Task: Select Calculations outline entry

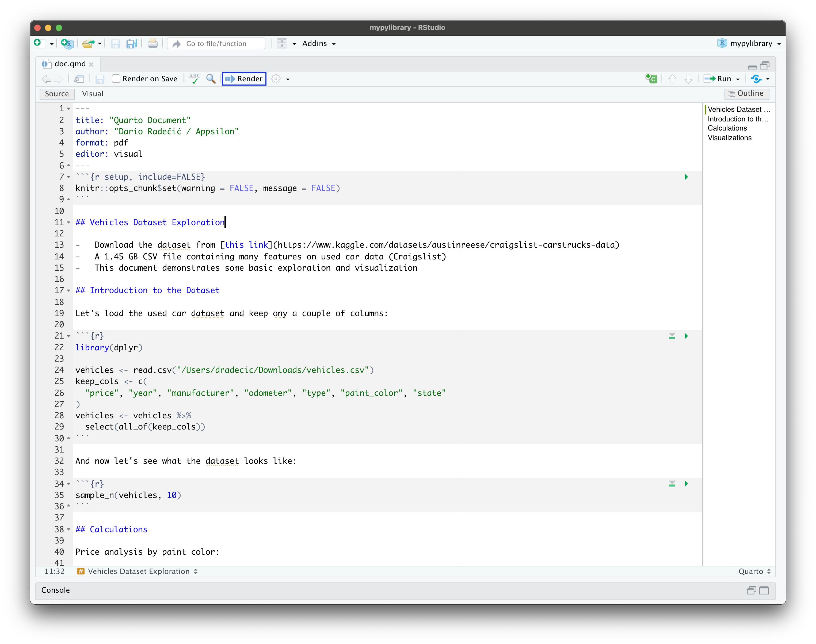Action: tap(727, 128)
